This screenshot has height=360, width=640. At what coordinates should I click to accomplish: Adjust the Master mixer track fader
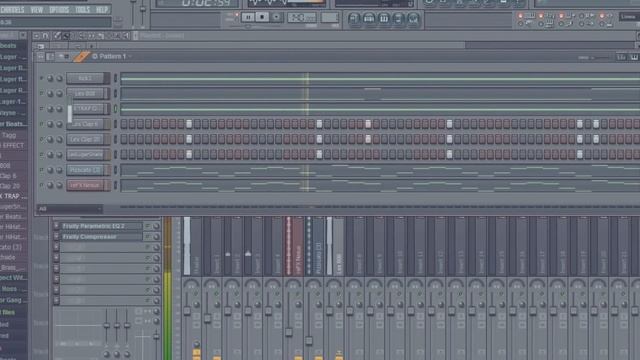coord(187,311)
